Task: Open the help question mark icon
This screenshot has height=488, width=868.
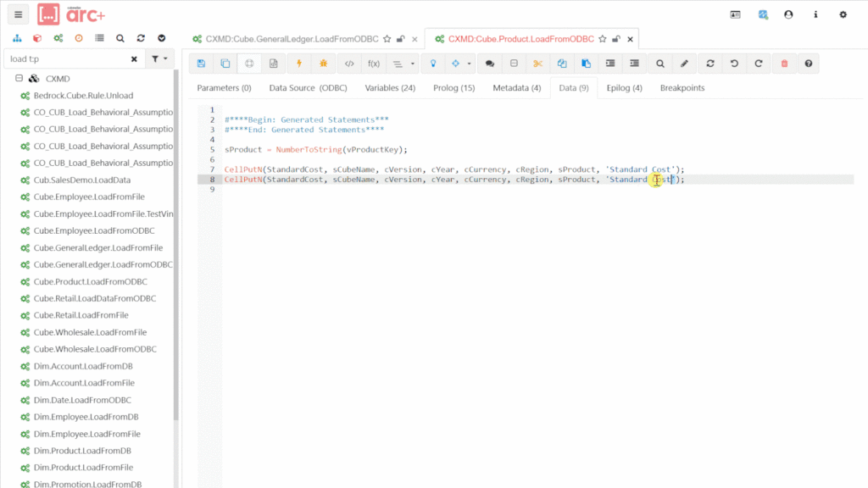Action: pos(809,64)
